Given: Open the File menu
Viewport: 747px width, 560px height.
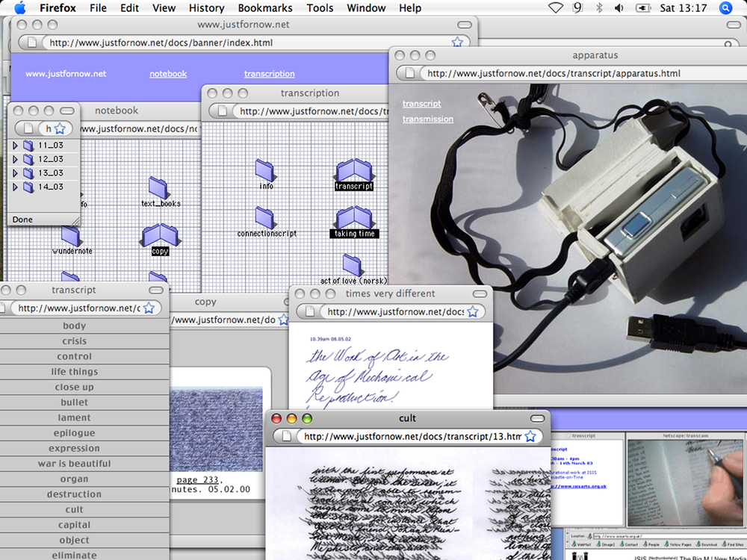Looking at the screenshot, I should 98,8.
